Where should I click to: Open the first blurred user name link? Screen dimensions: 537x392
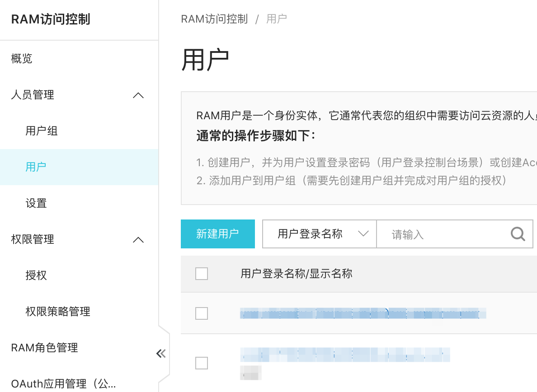click(363, 313)
